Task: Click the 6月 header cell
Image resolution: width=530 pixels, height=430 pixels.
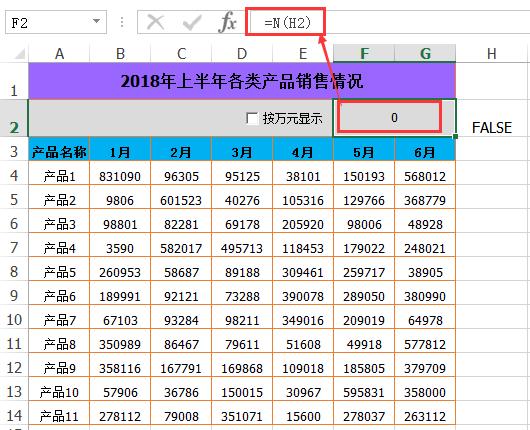Action: pyautogui.click(x=425, y=149)
